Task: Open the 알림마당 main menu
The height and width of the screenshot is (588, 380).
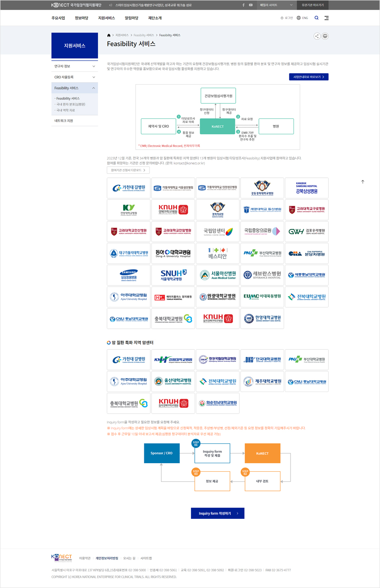Action: click(132, 18)
